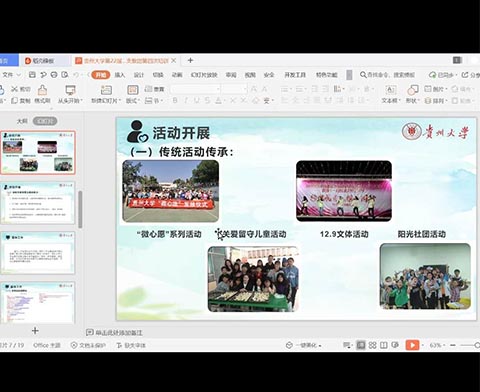Open the Insert (插入) ribbon tab
The height and width of the screenshot is (392, 480).
click(120, 75)
